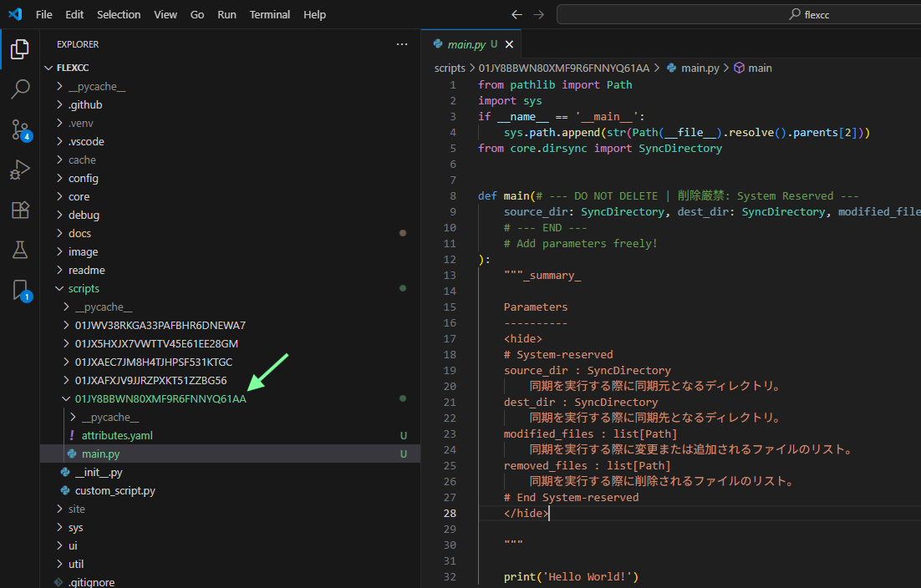The height and width of the screenshot is (588, 921).
Task: Expand the .github folder
Action: click(230, 104)
